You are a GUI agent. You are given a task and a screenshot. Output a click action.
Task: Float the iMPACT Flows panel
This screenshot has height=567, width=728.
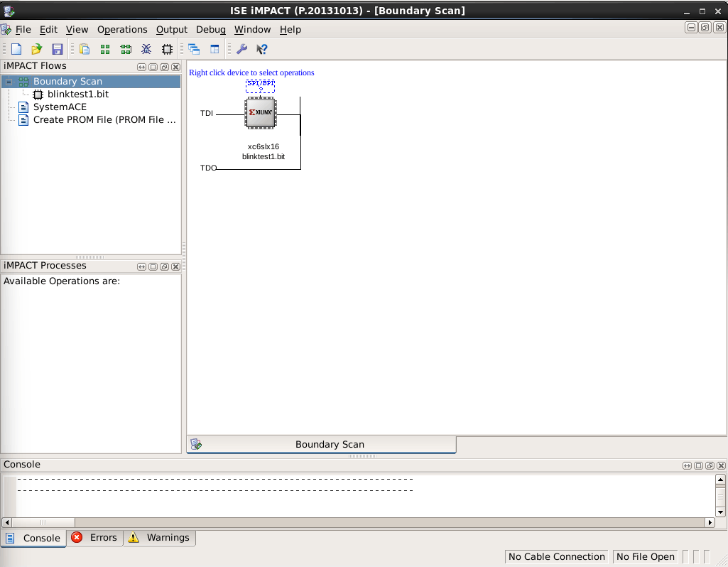pos(164,67)
